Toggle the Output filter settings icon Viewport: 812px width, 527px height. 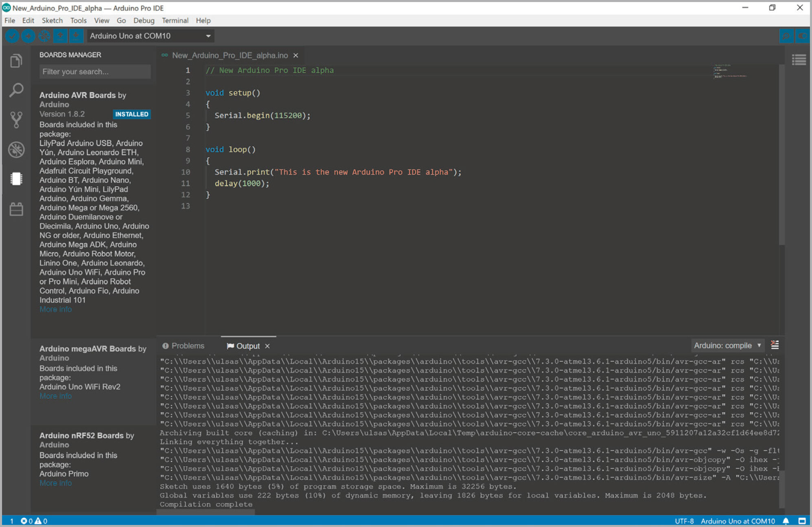[x=775, y=345]
